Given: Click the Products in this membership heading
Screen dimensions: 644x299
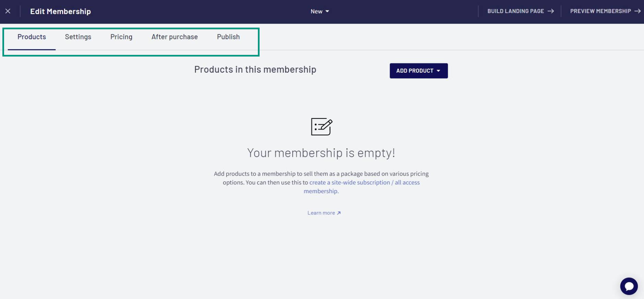Looking at the screenshot, I should 255,70.
